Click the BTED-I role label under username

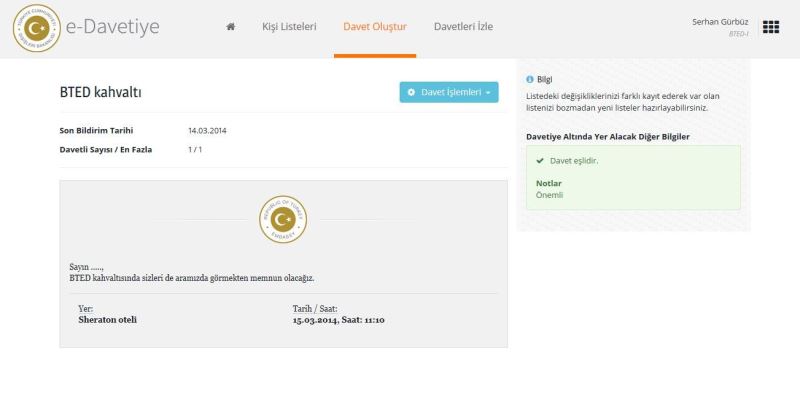pyautogui.click(x=738, y=34)
